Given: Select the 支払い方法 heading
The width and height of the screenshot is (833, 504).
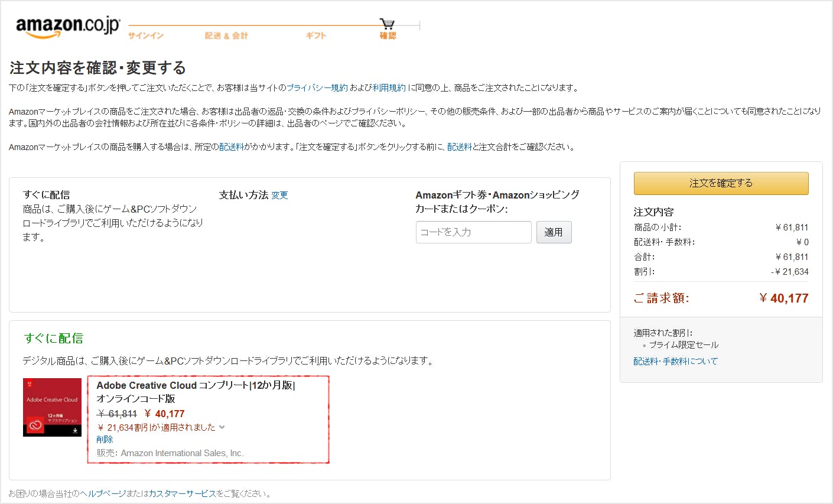Looking at the screenshot, I should pyautogui.click(x=243, y=194).
